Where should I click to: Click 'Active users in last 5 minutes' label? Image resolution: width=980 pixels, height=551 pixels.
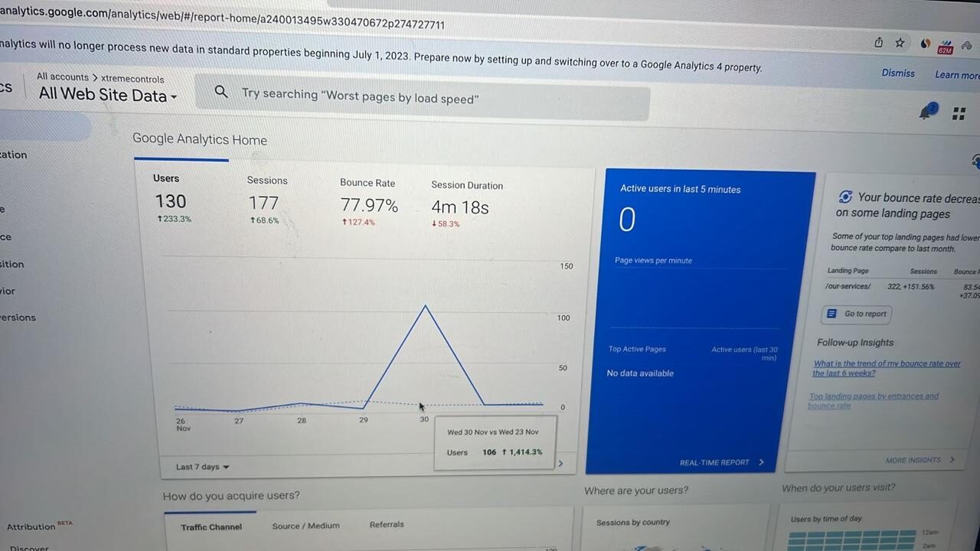pos(681,189)
